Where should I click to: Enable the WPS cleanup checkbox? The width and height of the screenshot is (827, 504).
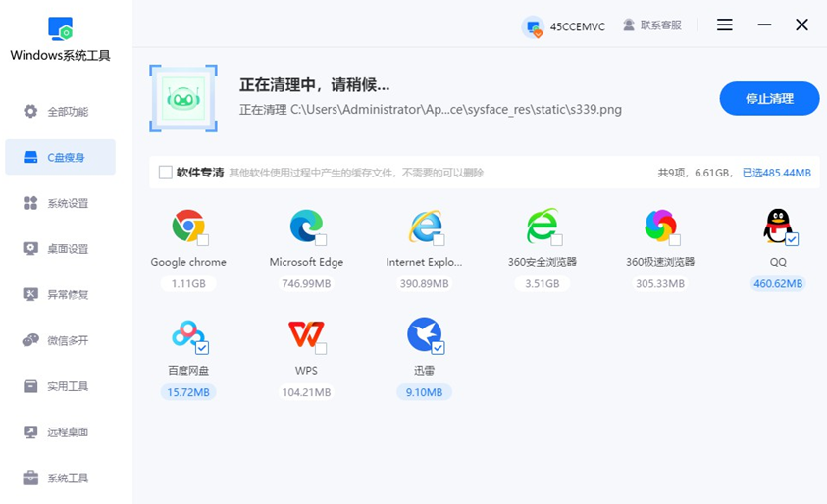click(x=321, y=348)
